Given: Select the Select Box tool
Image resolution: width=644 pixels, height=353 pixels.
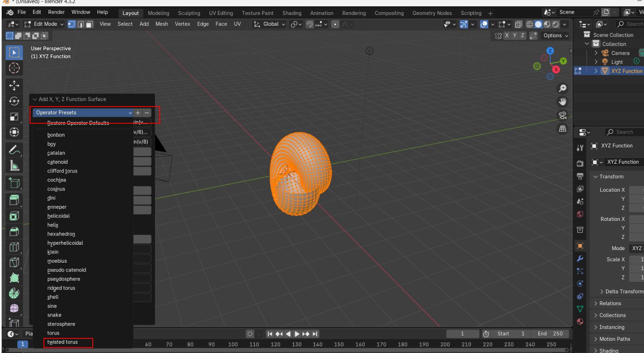Looking at the screenshot, I should click(14, 53).
